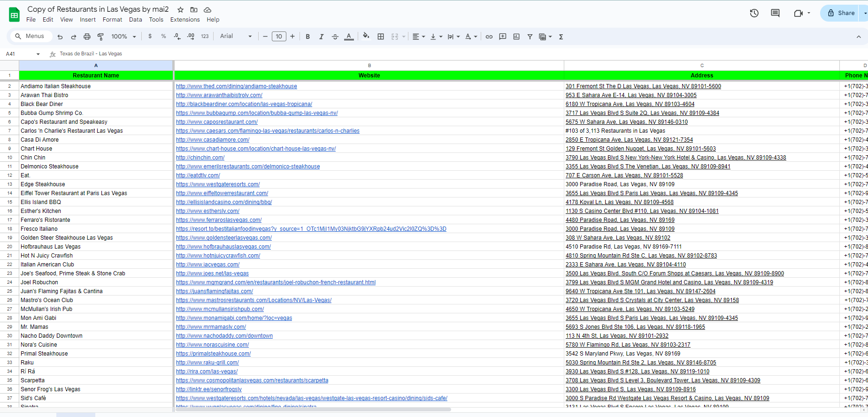Expand the Name box dropdown arrow
This screenshot has width=868, height=417.
38,54
